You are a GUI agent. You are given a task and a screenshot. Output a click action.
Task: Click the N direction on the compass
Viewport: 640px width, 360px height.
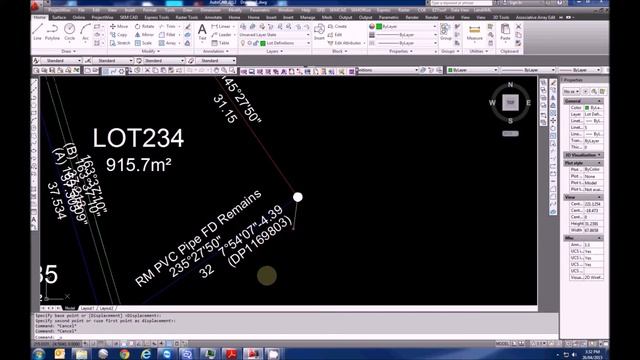tap(510, 85)
